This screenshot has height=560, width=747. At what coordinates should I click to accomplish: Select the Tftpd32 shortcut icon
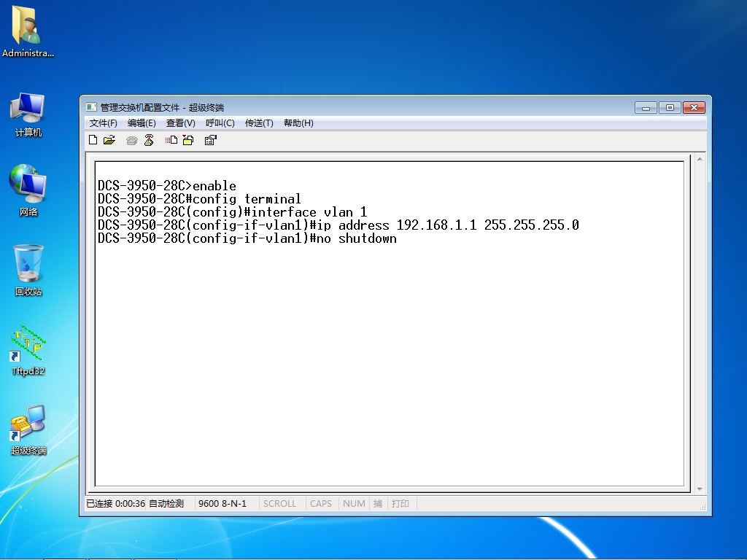(x=28, y=351)
